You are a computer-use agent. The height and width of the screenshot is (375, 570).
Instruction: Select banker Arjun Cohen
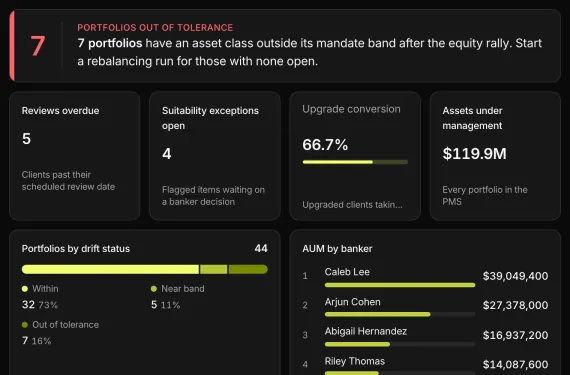pyautogui.click(x=353, y=302)
